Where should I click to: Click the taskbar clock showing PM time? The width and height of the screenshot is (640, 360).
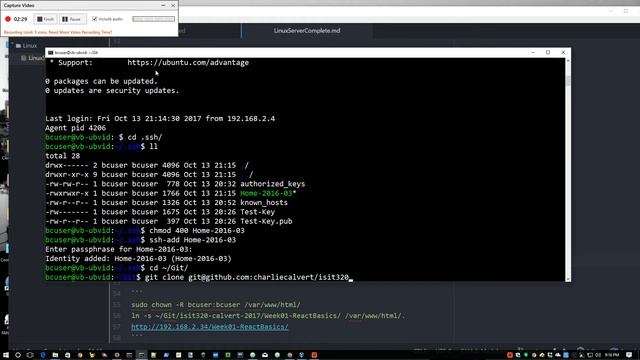(x=612, y=355)
